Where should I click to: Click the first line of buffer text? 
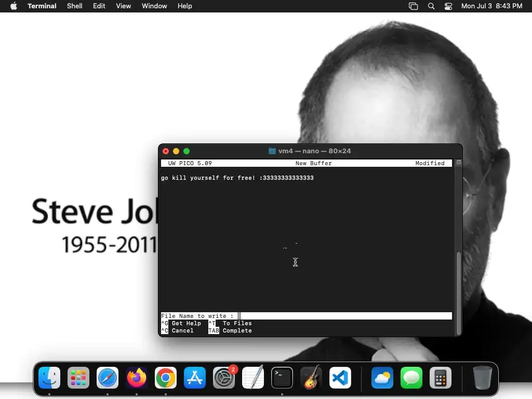[237, 178]
